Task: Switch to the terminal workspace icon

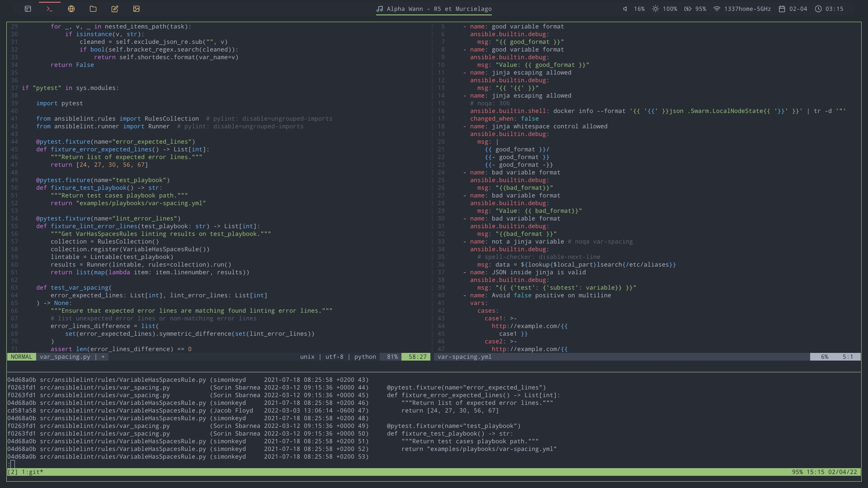Action: coord(50,9)
